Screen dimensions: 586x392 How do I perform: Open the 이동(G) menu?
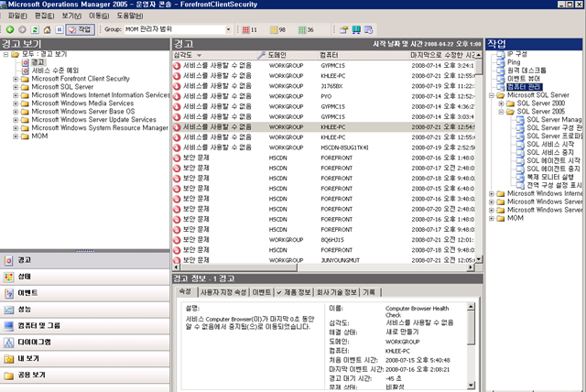point(99,16)
